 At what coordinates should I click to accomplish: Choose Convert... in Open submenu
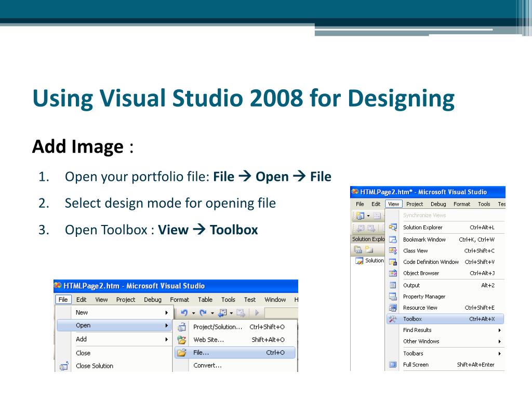[235, 365]
